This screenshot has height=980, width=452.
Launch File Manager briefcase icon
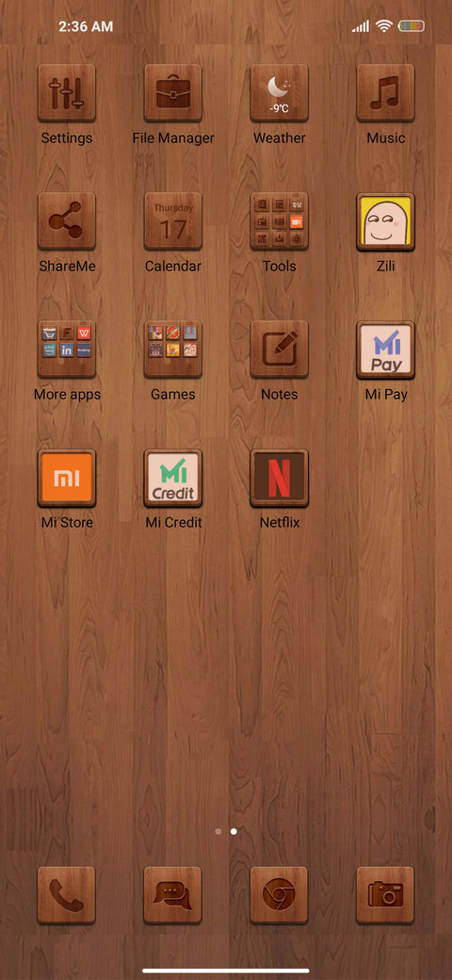tap(173, 92)
